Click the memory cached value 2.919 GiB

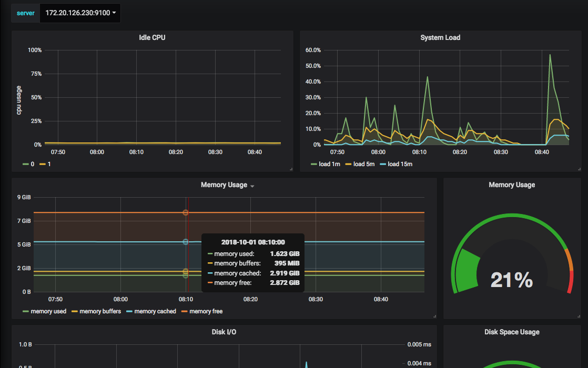pyautogui.click(x=285, y=273)
